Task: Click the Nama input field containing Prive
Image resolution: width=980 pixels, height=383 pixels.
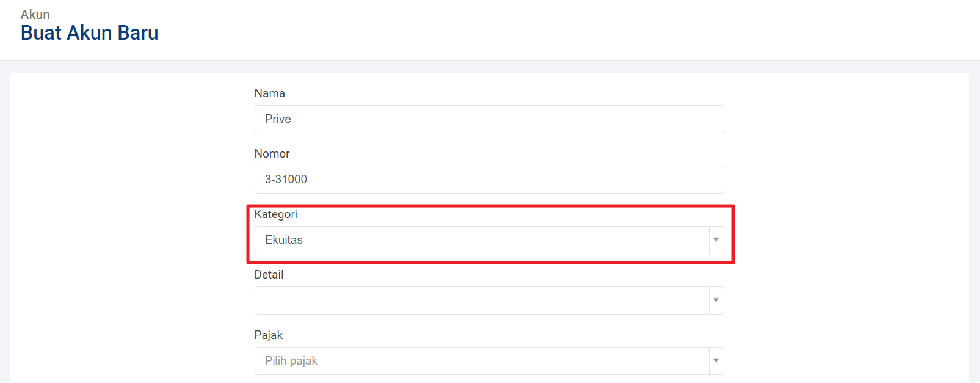Action: 488,119
